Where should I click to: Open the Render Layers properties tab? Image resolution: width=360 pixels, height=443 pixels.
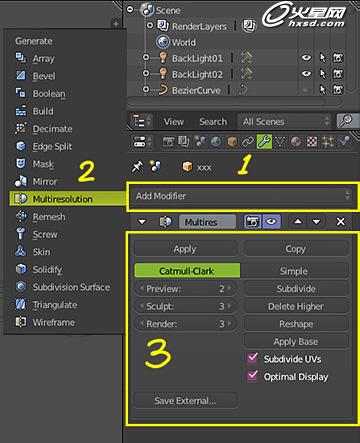(184, 142)
